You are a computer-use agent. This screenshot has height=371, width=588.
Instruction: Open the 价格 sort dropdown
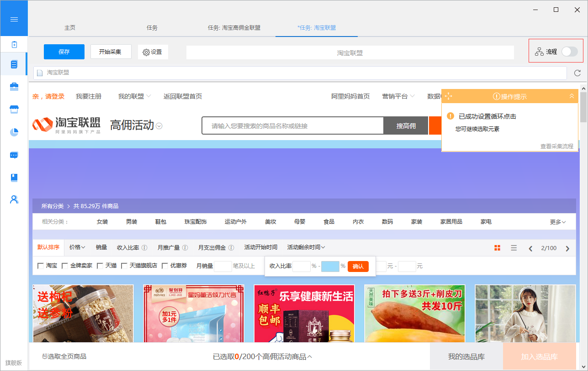pyautogui.click(x=77, y=247)
